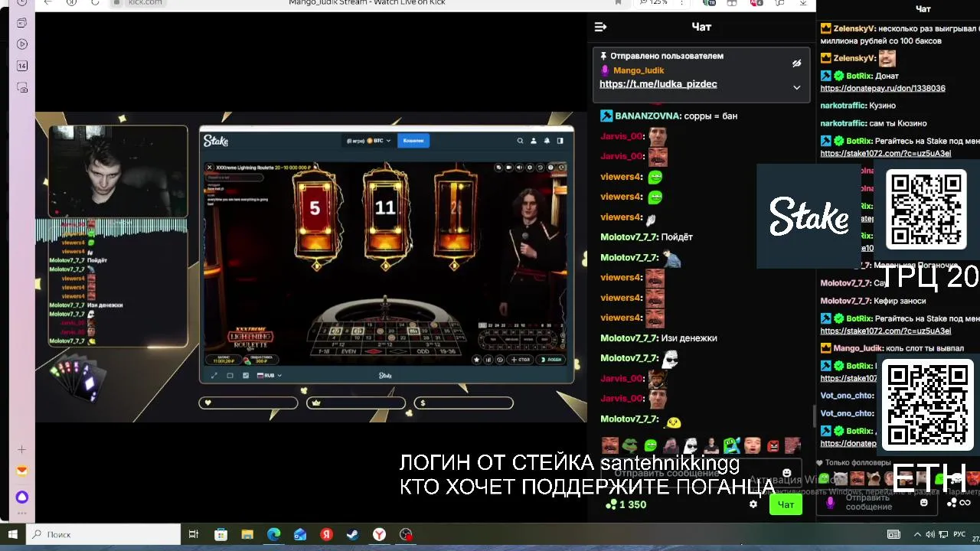Insert the sunglasses ghost quick emote
The height and width of the screenshot is (551, 980).
coord(691,445)
